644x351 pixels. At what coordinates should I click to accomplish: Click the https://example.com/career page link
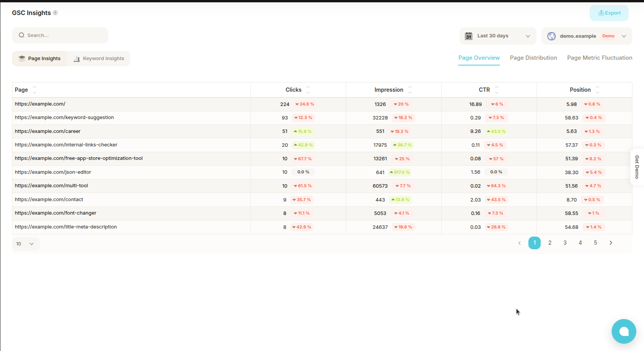click(48, 131)
